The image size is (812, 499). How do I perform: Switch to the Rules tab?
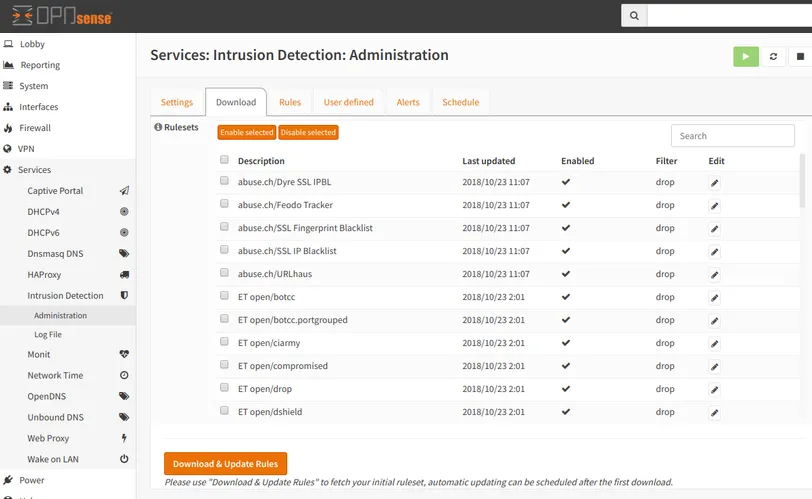pos(290,102)
